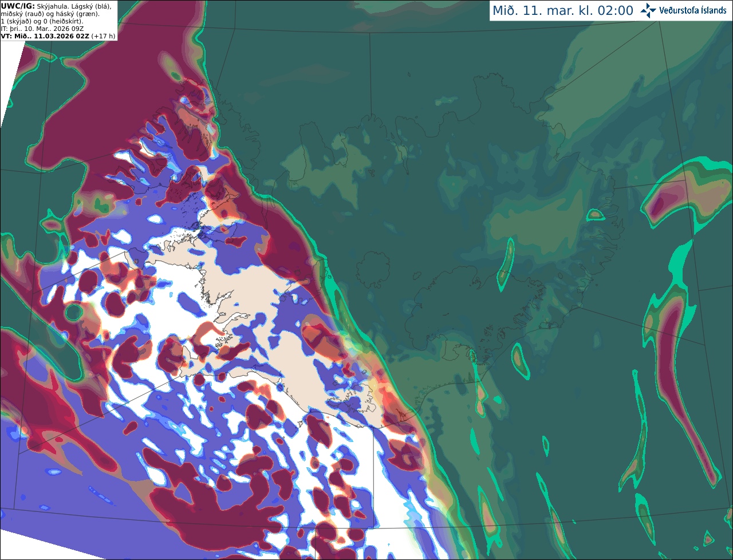Click the Veðurstofa Íslands logo icon
The height and width of the screenshot is (560, 733).
pos(648,10)
